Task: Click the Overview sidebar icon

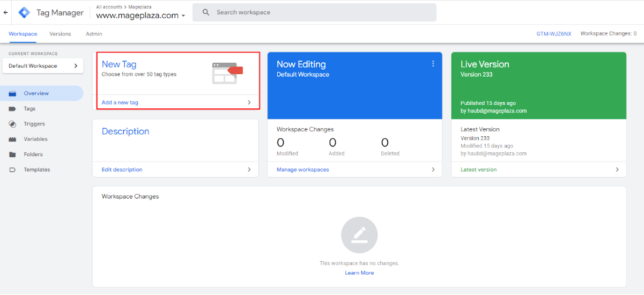Action: coord(12,93)
